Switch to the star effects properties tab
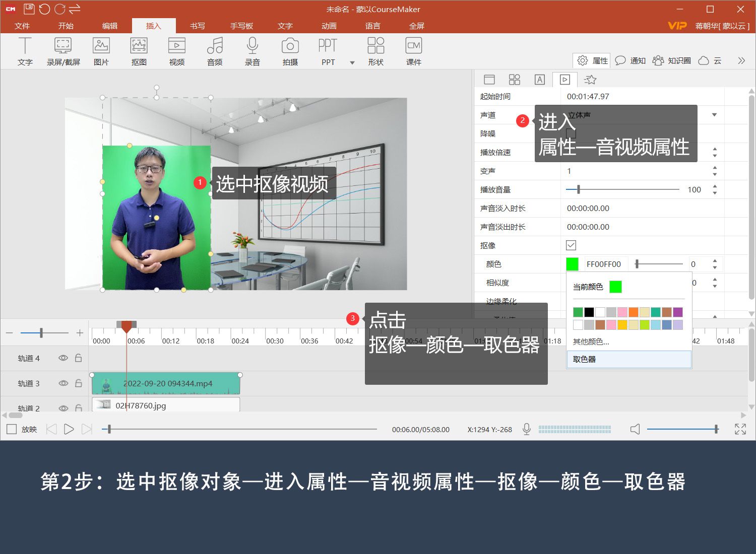 (590, 80)
